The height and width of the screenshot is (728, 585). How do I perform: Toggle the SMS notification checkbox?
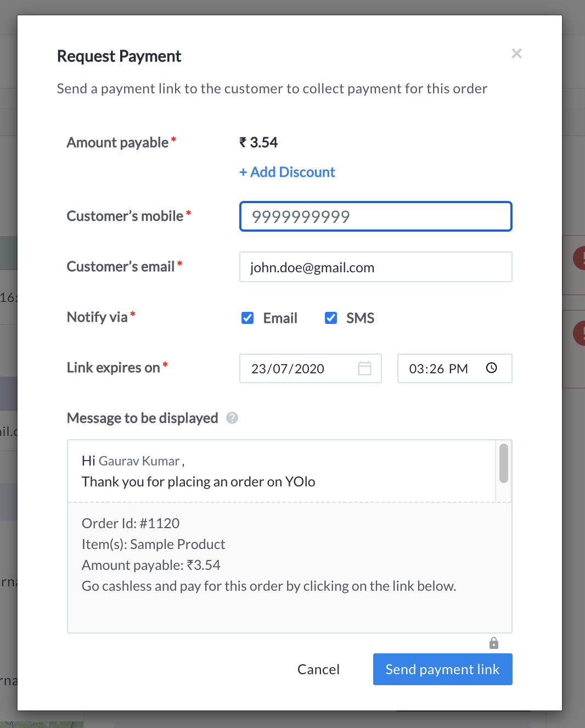coord(331,318)
